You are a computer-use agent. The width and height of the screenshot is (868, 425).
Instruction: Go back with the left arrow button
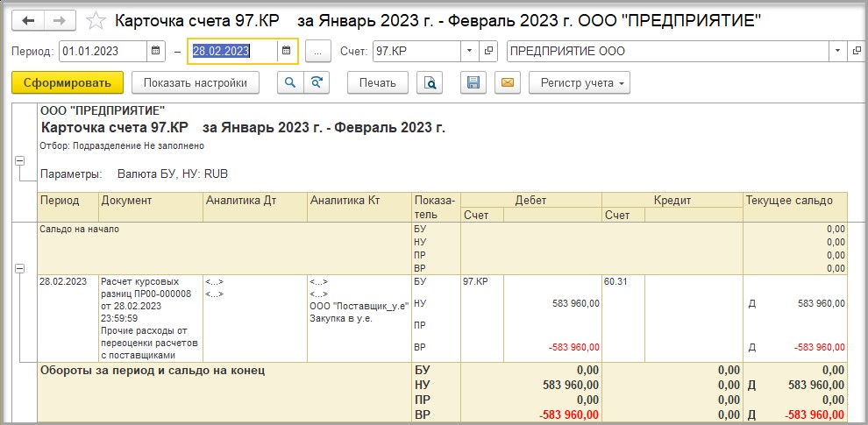pyautogui.click(x=29, y=21)
